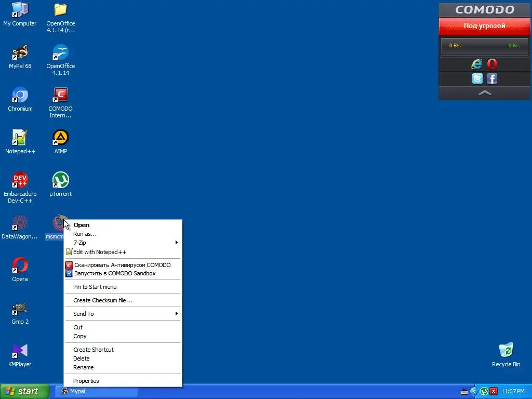Expand the Send To submenu

[123, 314]
